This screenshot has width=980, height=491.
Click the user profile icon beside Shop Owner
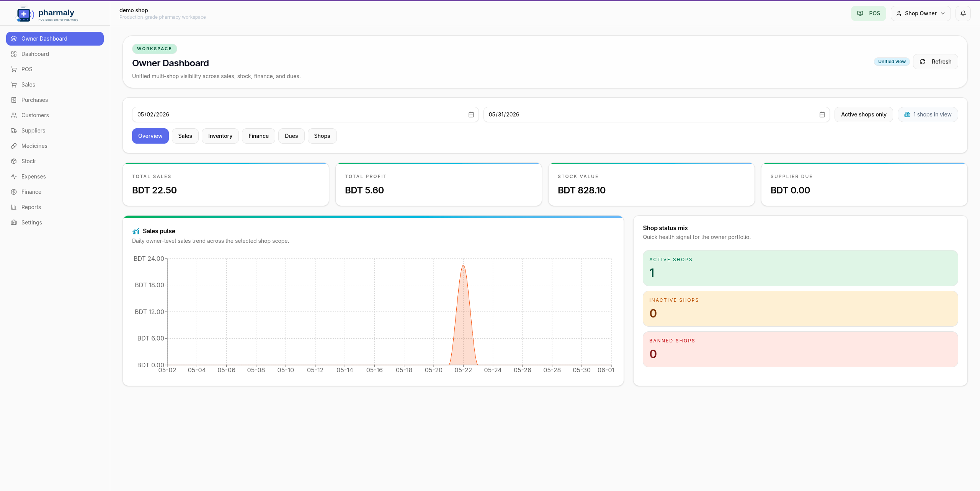[899, 13]
